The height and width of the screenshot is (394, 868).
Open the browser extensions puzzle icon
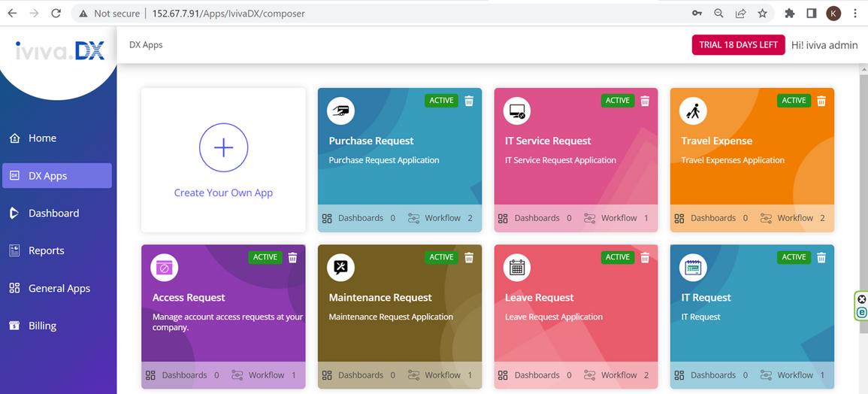pos(790,14)
